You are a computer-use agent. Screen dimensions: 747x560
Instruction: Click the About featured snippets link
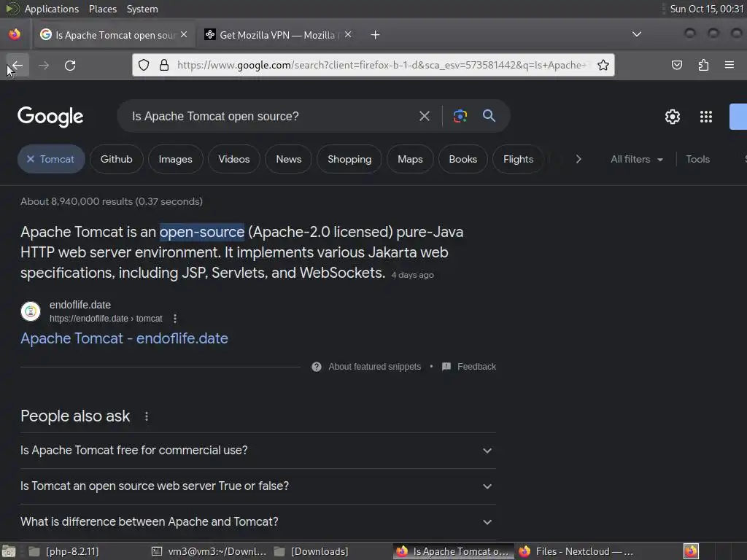coord(374,367)
